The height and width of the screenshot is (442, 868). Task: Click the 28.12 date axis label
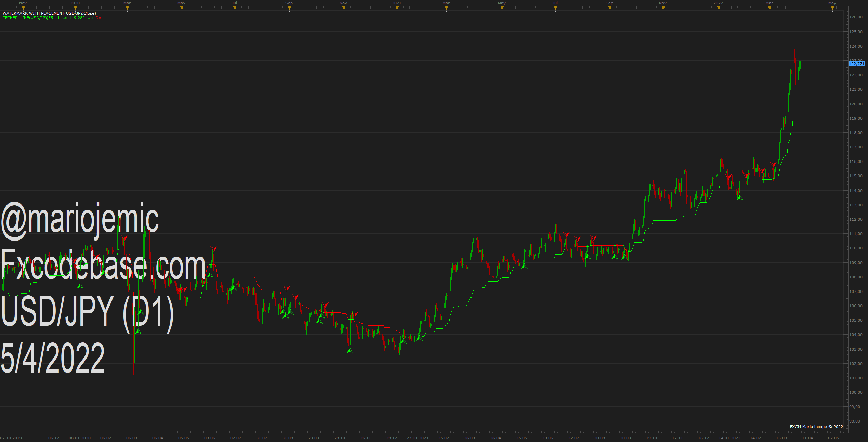(x=392, y=438)
